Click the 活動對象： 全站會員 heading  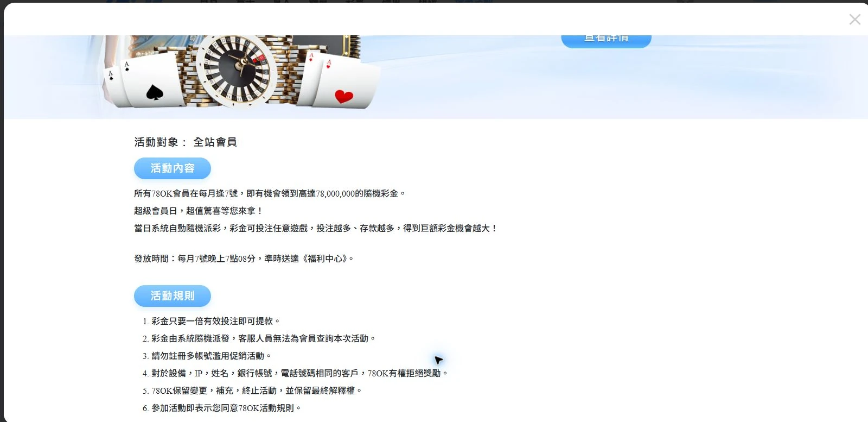pyautogui.click(x=186, y=142)
